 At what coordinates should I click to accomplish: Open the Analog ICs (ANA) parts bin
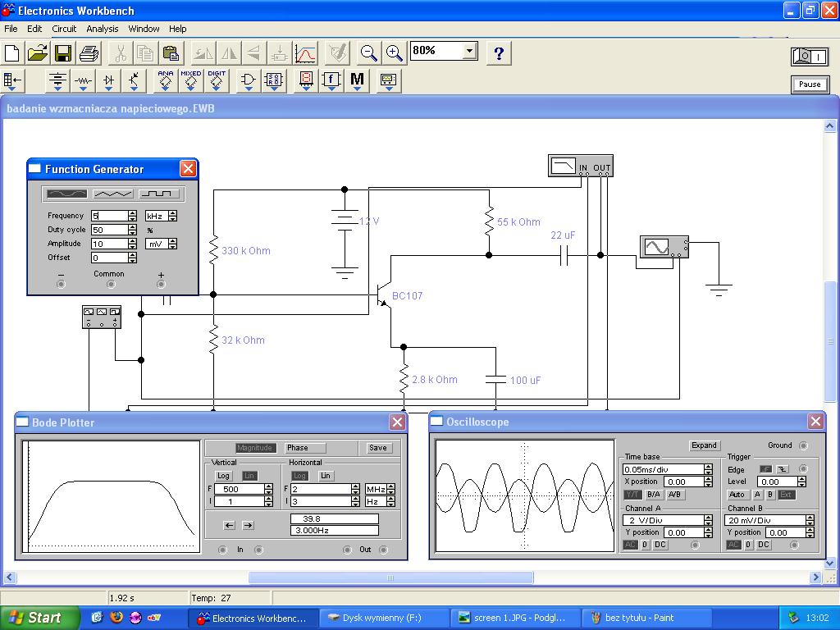[x=166, y=81]
